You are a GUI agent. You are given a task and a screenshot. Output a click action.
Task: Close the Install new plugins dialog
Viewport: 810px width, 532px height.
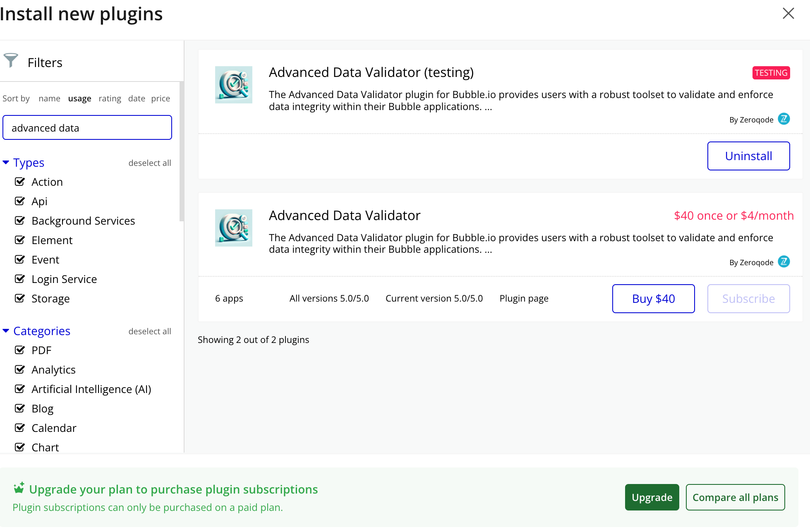click(x=788, y=14)
